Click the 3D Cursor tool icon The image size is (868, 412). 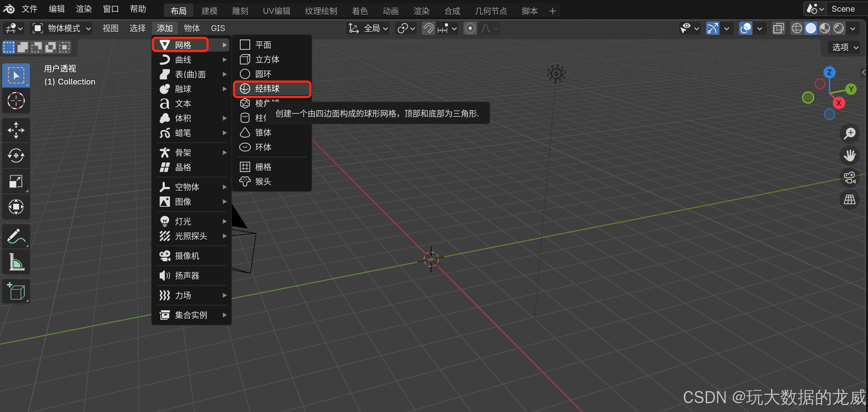tap(16, 101)
